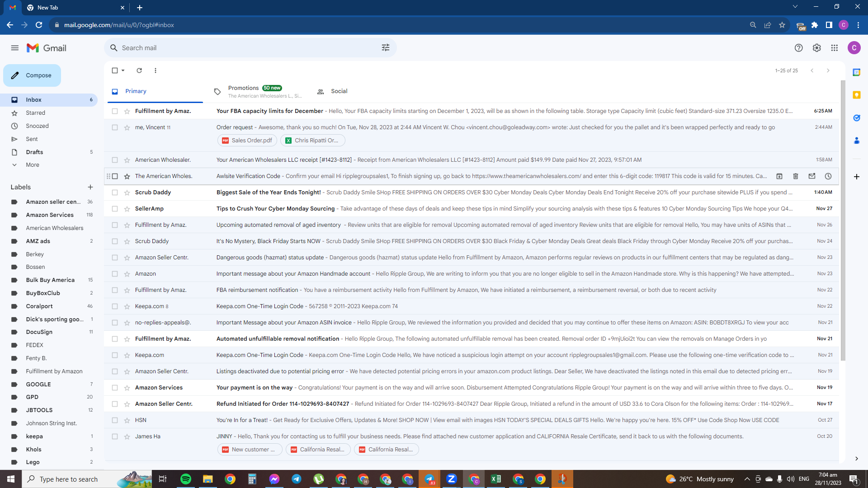Open Google Calendar side panel

click(x=856, y=72)
